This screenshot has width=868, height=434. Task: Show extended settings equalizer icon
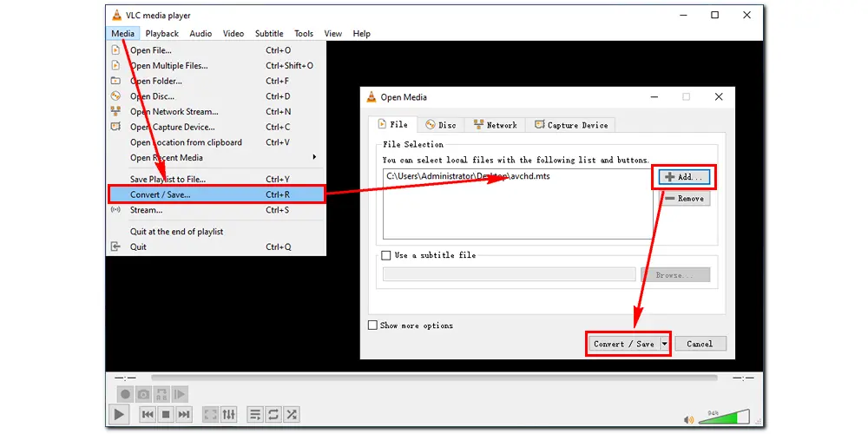tap(228, 414)
